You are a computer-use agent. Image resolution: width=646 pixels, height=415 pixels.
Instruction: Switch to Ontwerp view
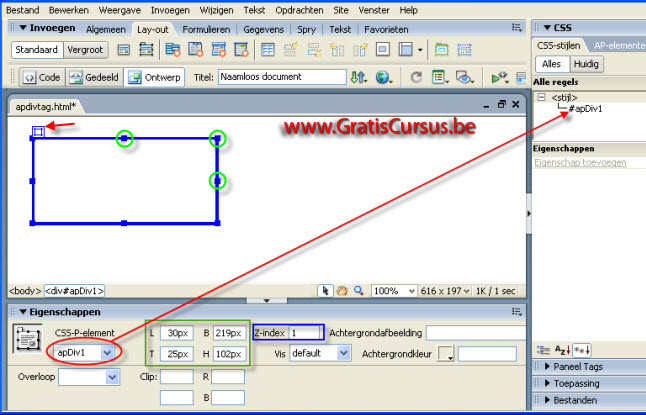154,77
